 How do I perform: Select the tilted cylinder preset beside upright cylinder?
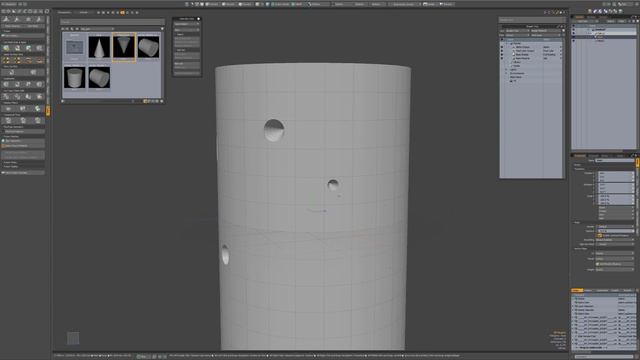99,77
